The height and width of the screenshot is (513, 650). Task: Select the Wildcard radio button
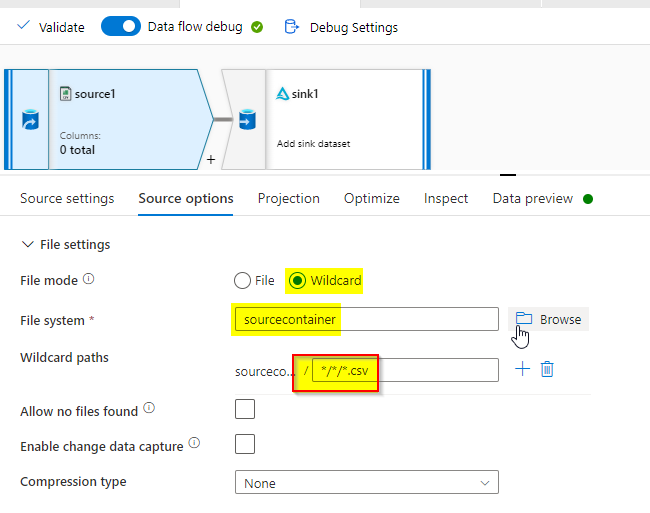click(x=297, y=281)
